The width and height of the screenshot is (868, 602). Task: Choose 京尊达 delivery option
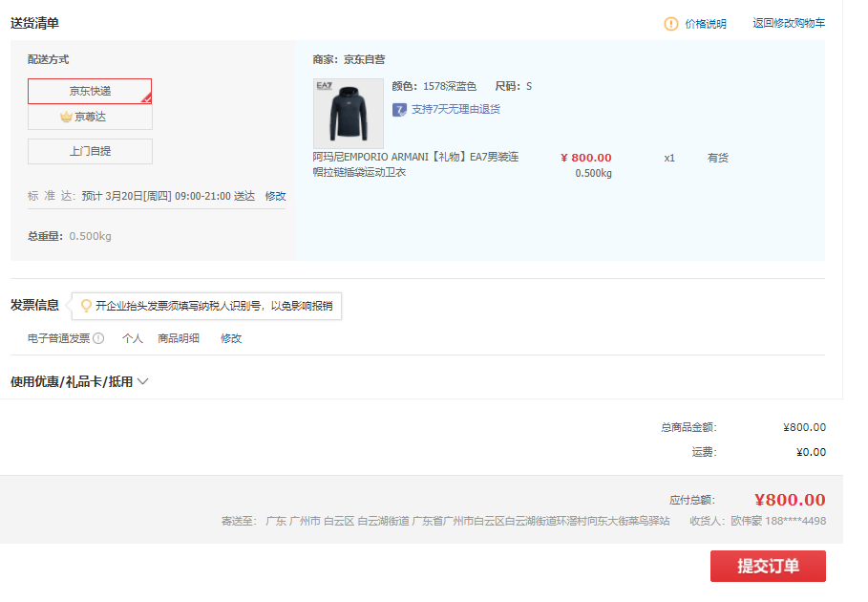(x=90, y=117)
